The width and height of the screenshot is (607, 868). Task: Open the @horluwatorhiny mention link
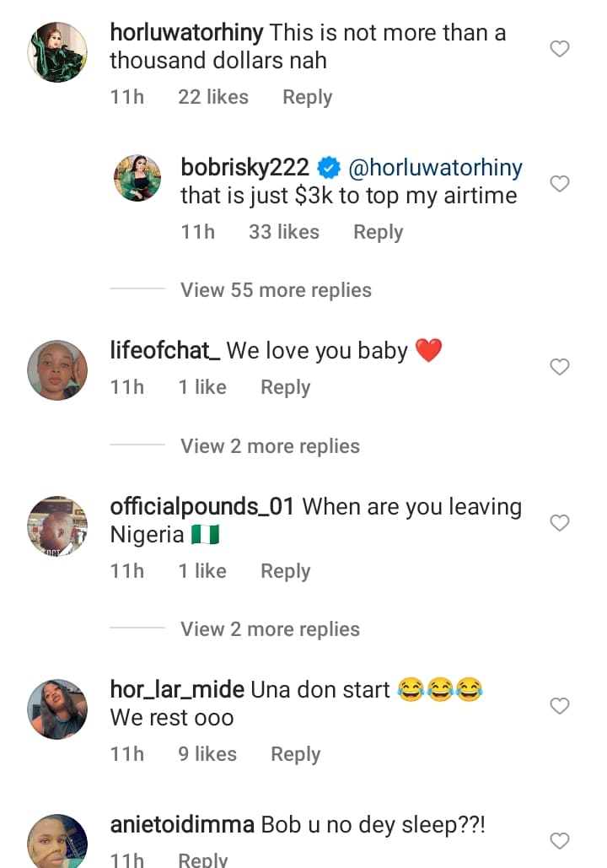[435, 168]
